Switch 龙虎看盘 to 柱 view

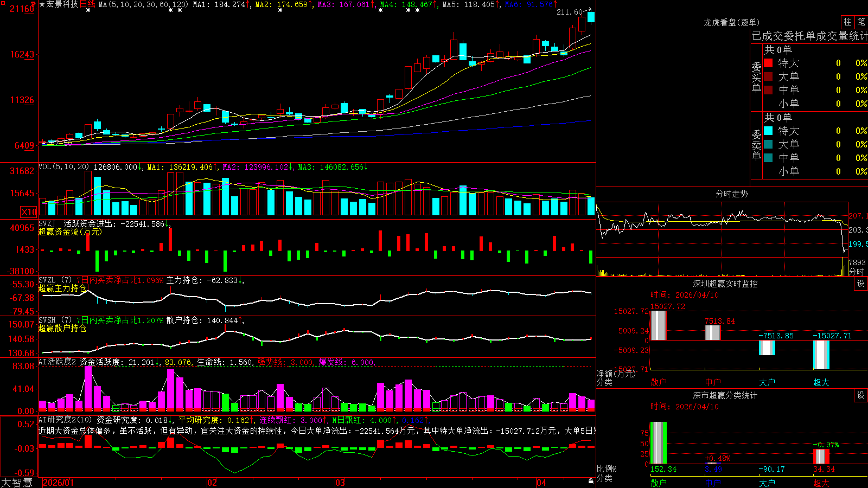click(847, 22)
